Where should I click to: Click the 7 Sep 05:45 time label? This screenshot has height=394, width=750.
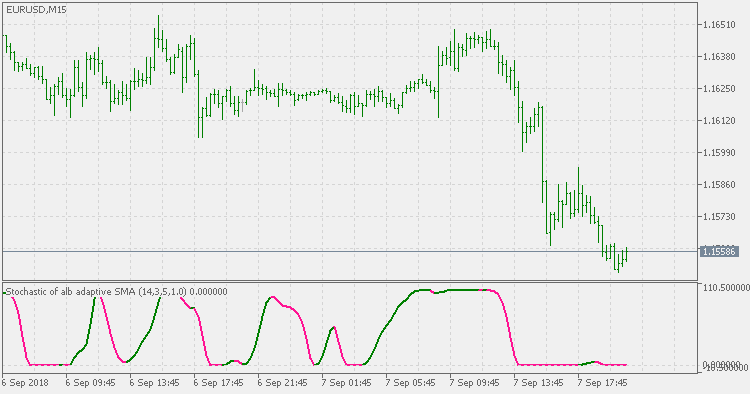pos(411,383)
